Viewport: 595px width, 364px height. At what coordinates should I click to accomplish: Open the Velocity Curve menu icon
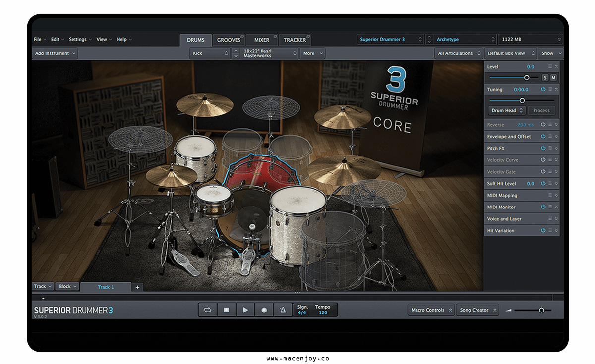point(550,160)
